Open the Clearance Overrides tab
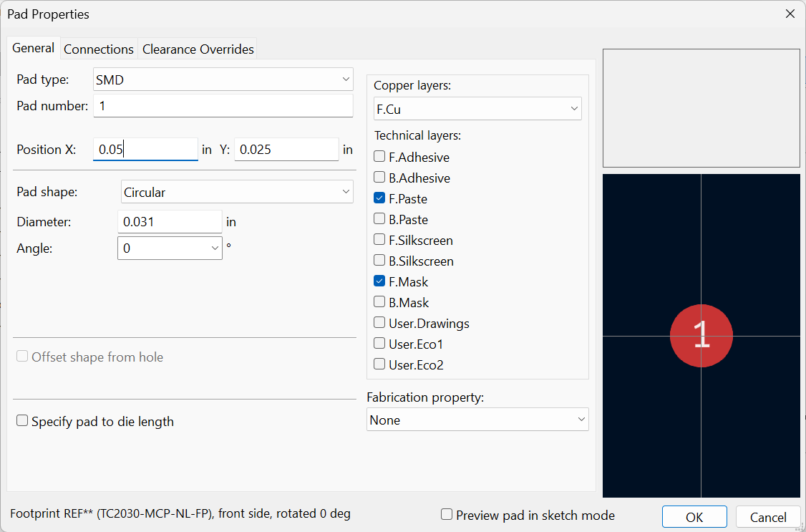The height and width of the screenshot is (532, 806). (198, 49)
